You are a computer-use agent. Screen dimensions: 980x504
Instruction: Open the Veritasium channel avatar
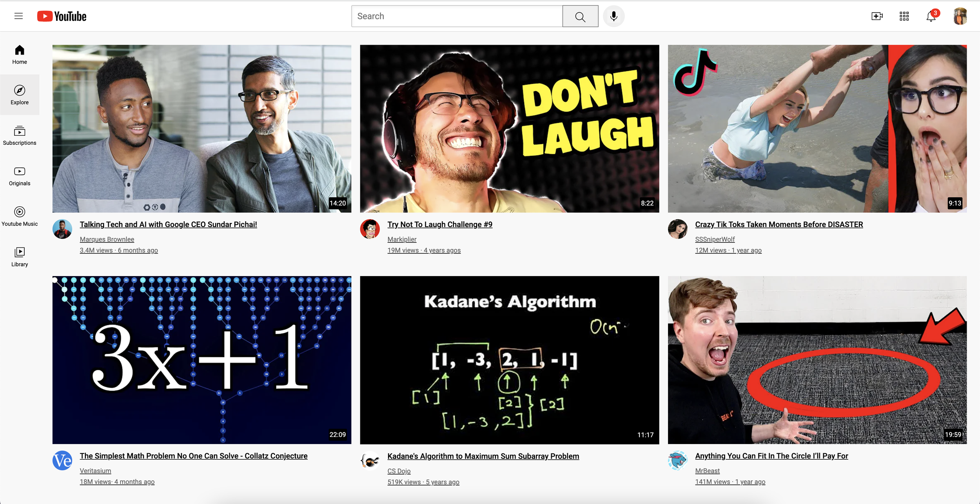62,460
